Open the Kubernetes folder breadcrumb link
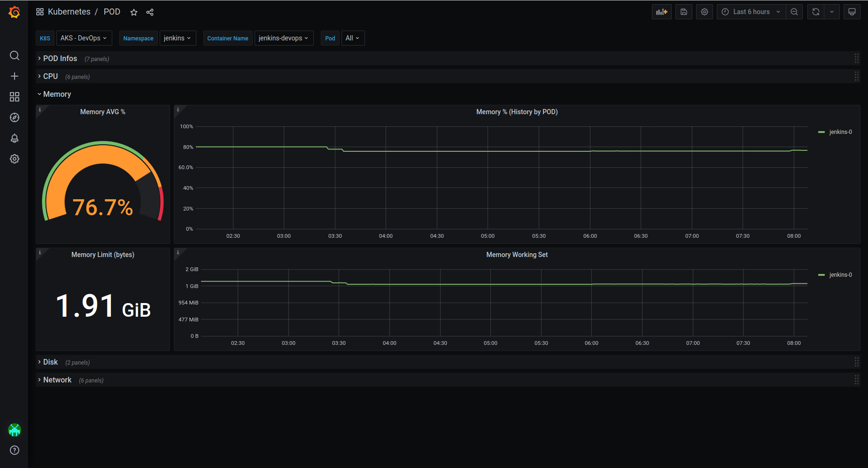 coord(69,12)
